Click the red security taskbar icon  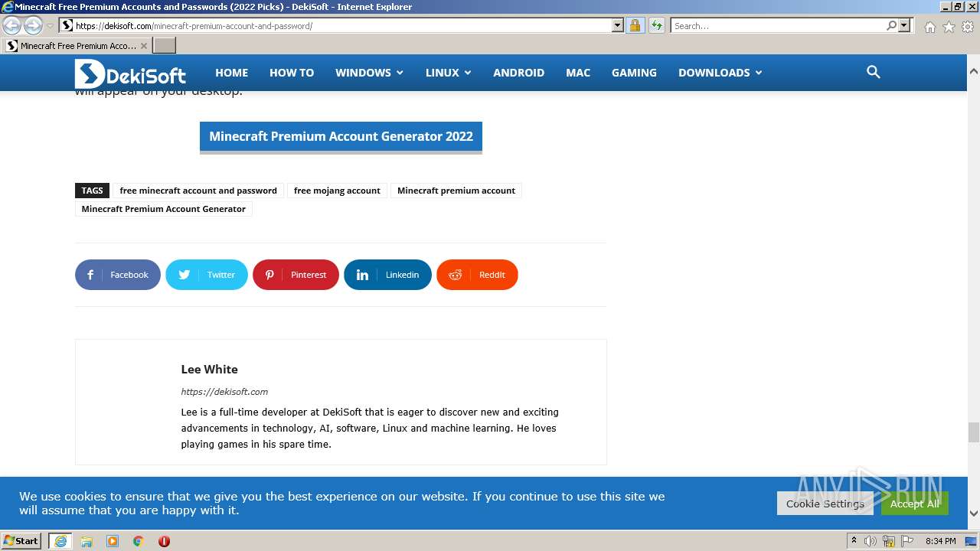164,541
